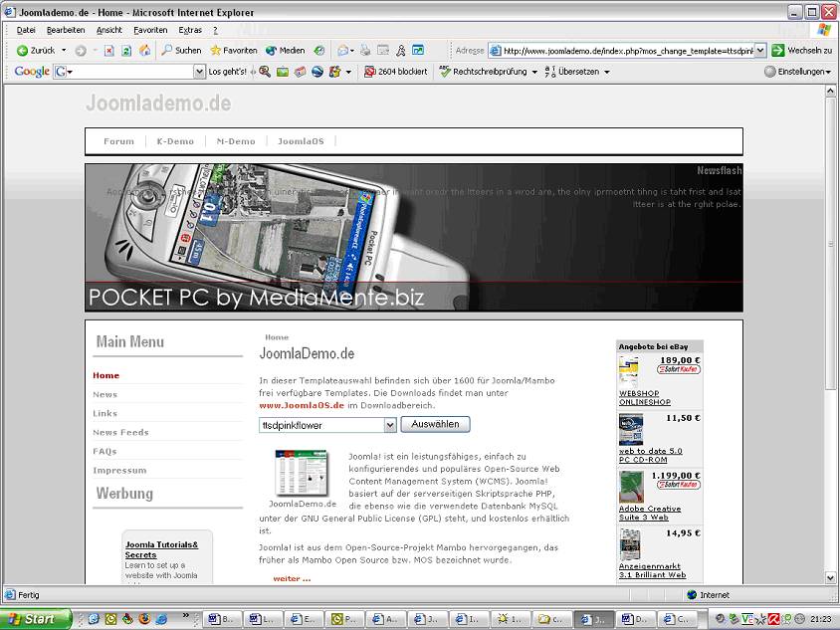Image resolution: width=840 pixels, height=630 pixels.
Task: Click the address URL field
Action: [x=628, y=51]
